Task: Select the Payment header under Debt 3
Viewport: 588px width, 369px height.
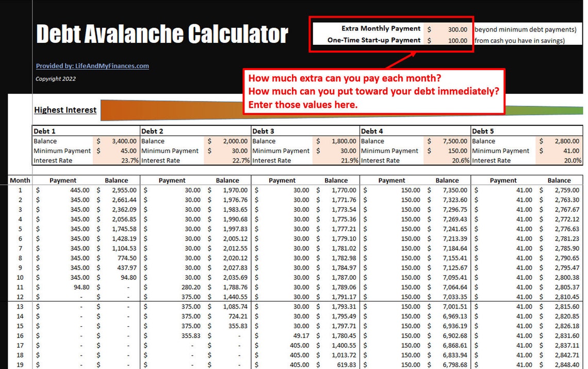Action: click(x=282, y=180)
